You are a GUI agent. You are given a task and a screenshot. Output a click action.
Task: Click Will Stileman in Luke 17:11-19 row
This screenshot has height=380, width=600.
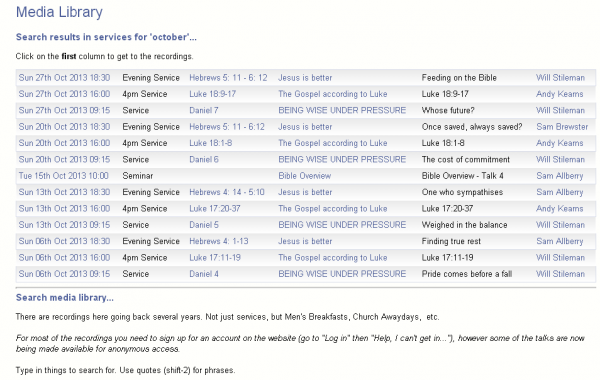[560, 258]
